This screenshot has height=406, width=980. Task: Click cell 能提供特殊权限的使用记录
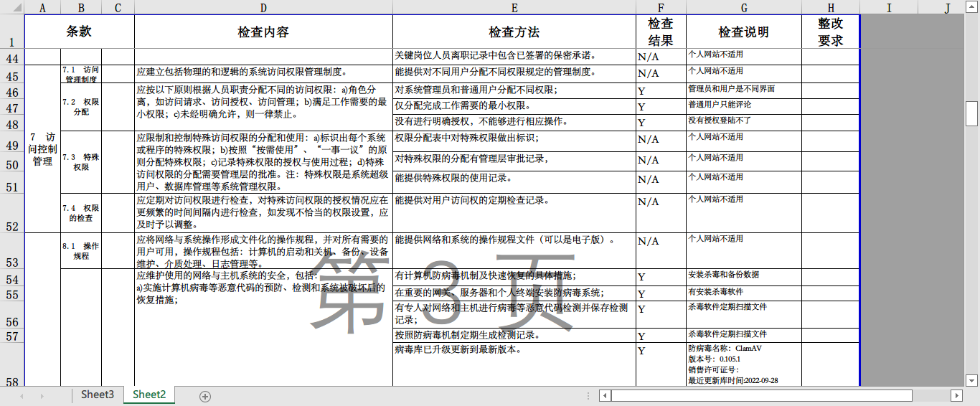point(514,182)
